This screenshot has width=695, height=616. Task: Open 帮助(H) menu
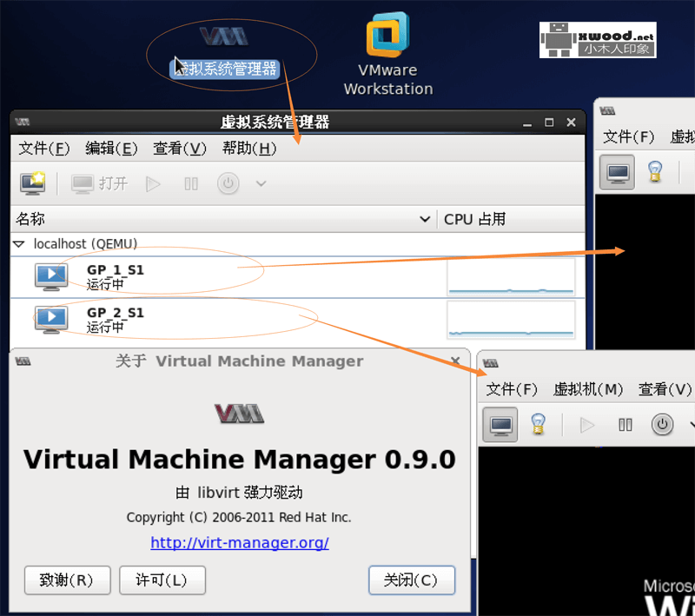click(249, 148)
